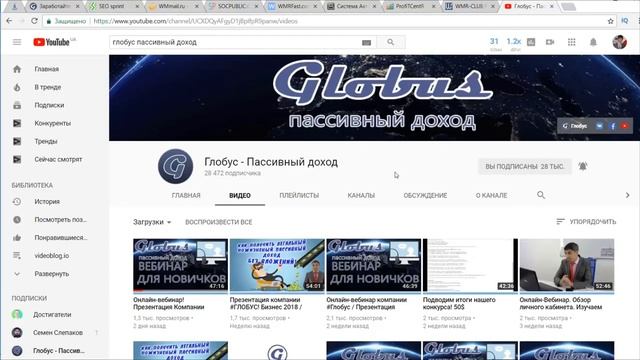640x360 pixels.
Task: Click the channel's round G avatar
Action: [x=176, y=166]
